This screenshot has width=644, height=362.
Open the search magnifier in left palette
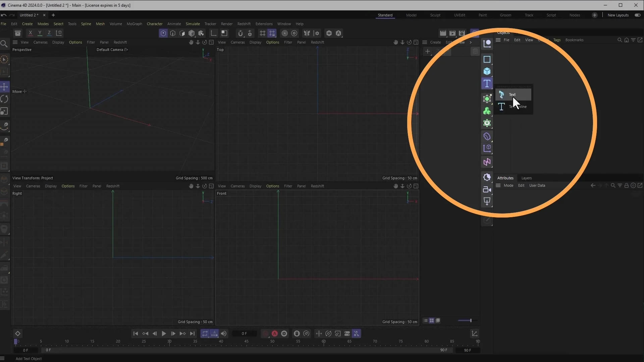click(x=4, y=44)
